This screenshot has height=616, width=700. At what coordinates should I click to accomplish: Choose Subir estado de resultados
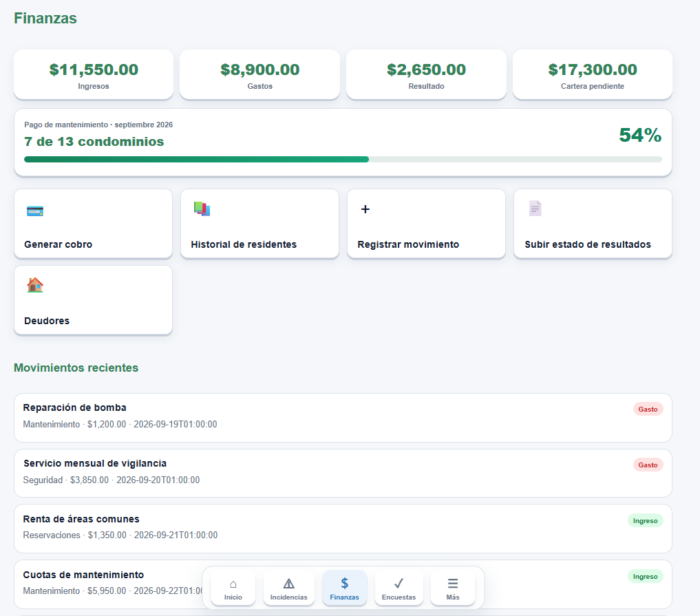pos(593,224)
